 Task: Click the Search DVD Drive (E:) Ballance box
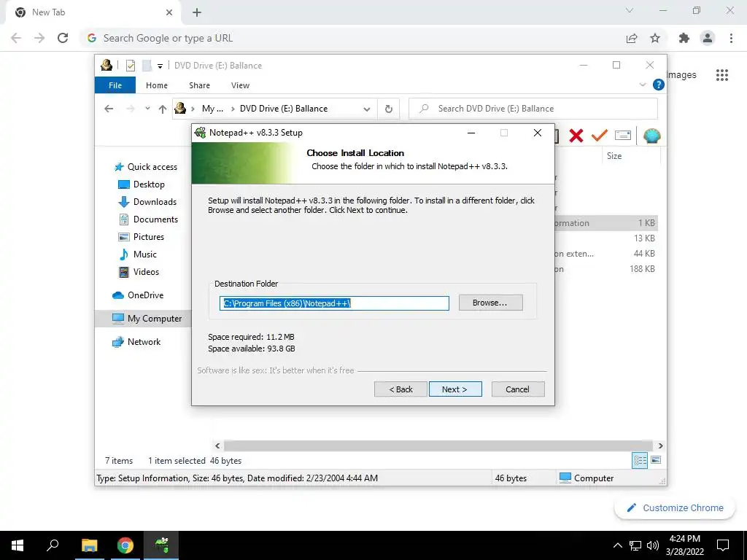[533, 109]
